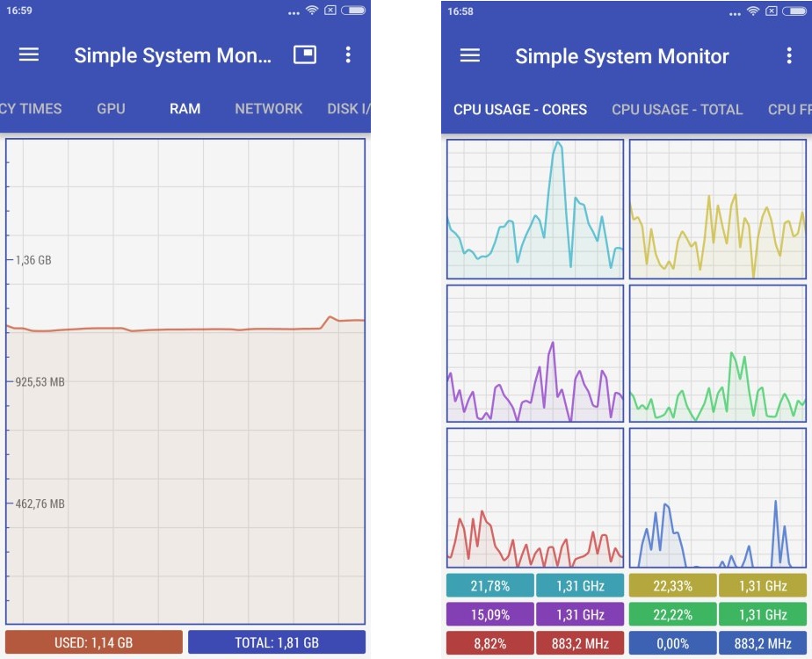Tap teal 1,31 GHz frequency badge
This screenshot has width=812, height=659.
click(x=580, y=585)
